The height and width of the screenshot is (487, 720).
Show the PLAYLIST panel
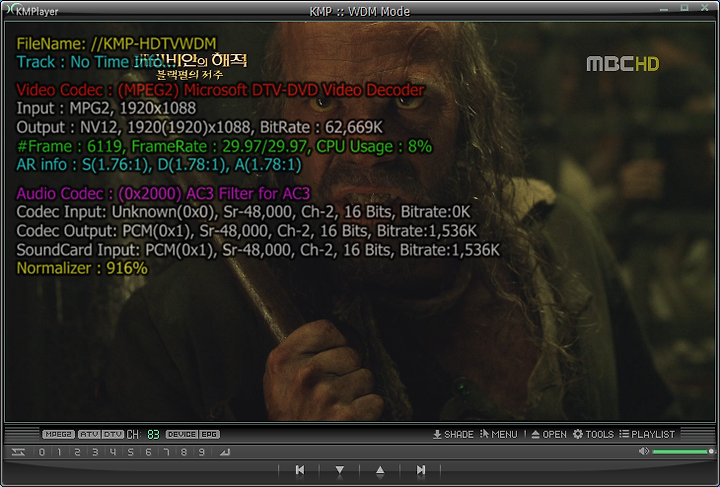647,434
